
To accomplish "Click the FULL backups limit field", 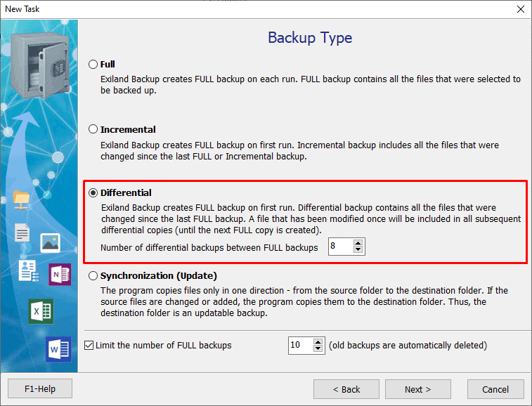I will coord(301,346).
